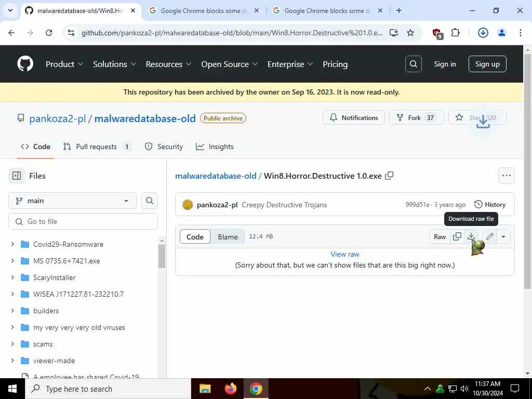Open the main branch selector dropdown
Viewport: 532px width, 399px height.
click(x=73, y=201)
